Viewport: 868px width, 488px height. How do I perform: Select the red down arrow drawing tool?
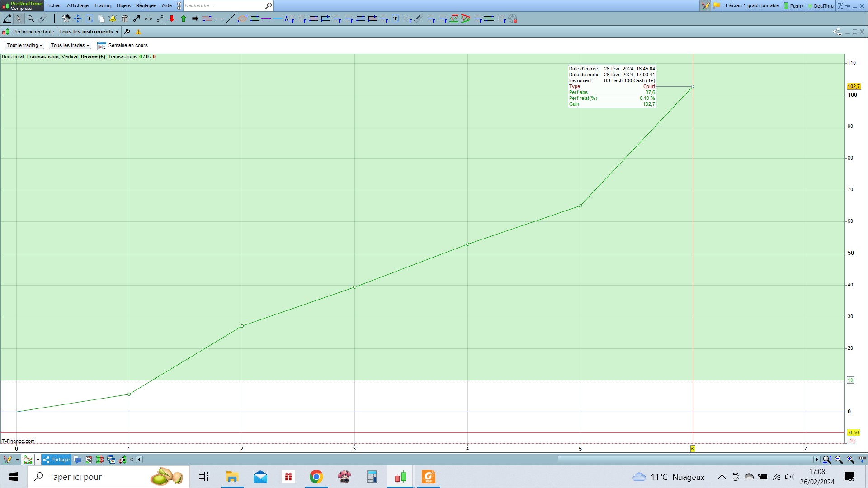172,19
